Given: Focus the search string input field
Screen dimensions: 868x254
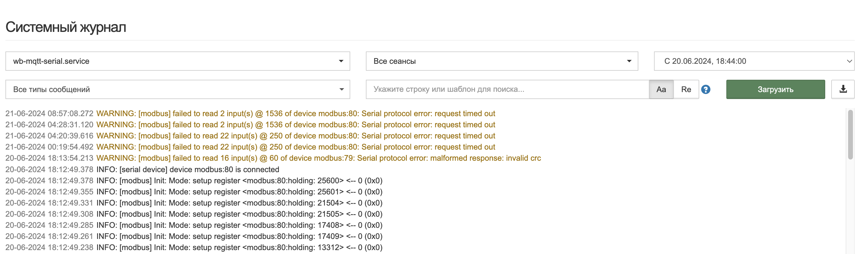Looking at the screenshot, I should pyautogui.click(x=507, y=89).
